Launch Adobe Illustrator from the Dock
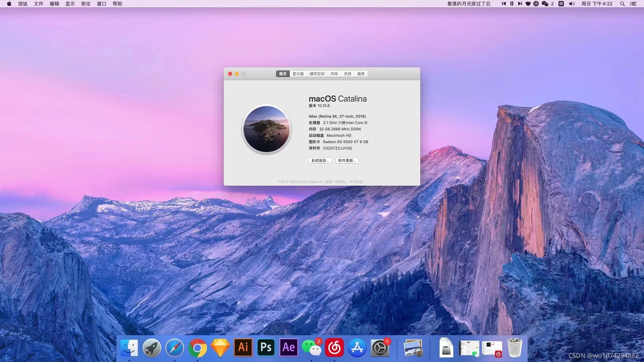The height and width of the screenshot is (362, 644). tap(243, 348)
